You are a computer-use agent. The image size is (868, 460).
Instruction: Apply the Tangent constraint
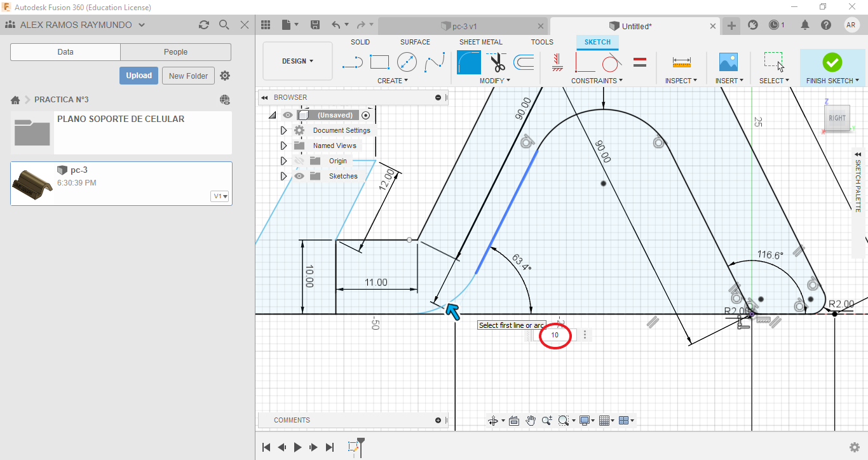coord(611,62)
